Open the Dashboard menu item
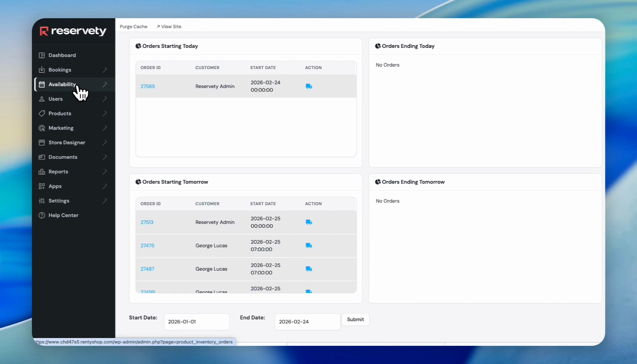637x364 pixels. [74, 55]
